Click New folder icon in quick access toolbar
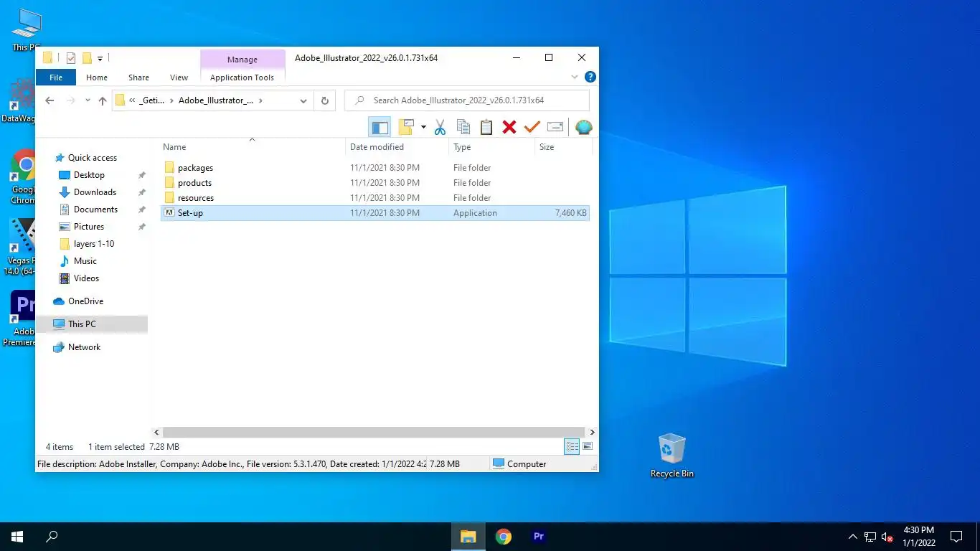 click(87, 58)
